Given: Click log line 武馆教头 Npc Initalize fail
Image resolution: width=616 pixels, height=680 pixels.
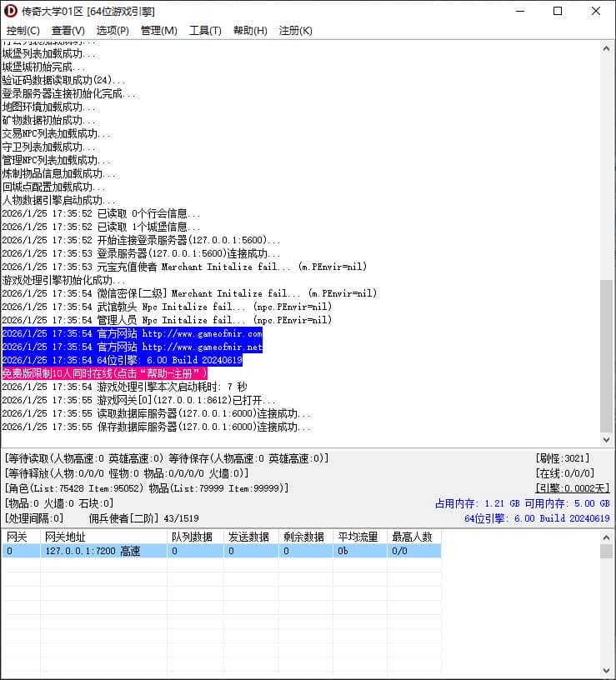Looking at the screenshot, I should click(x=167, y=307).
